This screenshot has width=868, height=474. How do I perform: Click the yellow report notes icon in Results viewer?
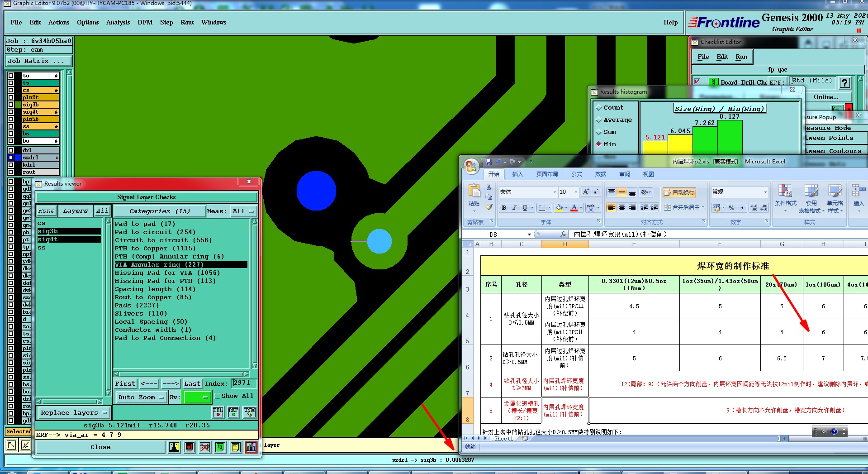click(235, 447)
